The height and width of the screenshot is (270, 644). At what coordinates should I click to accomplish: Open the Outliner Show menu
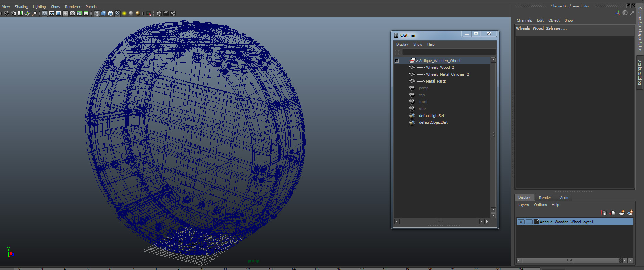418,44
